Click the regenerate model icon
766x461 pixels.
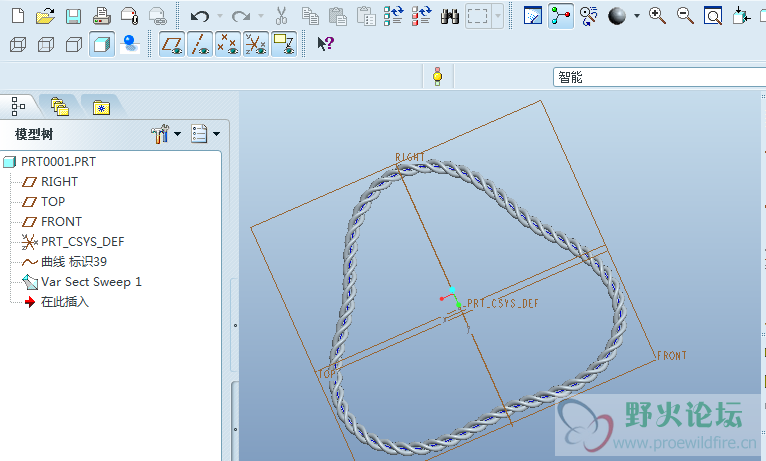393,16
